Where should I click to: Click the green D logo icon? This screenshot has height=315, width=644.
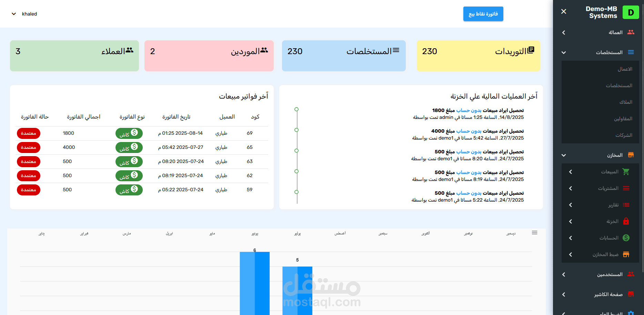pos(631,12)
